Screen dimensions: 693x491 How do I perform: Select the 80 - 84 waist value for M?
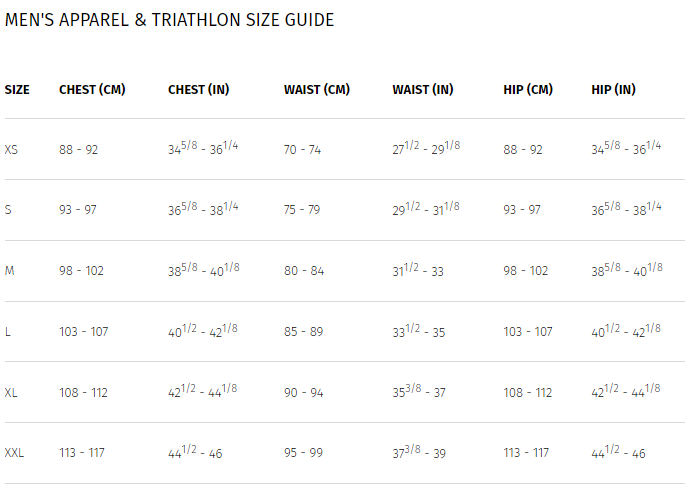[304, 270]
